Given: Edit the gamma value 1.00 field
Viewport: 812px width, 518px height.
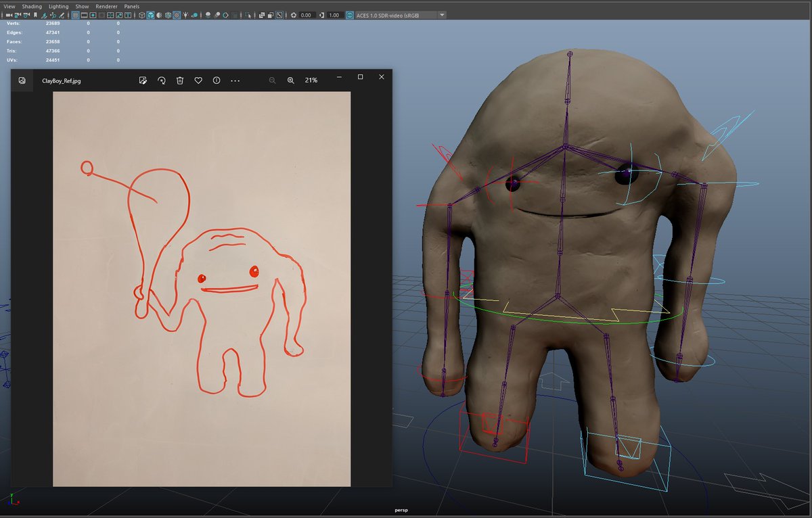Looking at the screenshot, I should (334, 15).
